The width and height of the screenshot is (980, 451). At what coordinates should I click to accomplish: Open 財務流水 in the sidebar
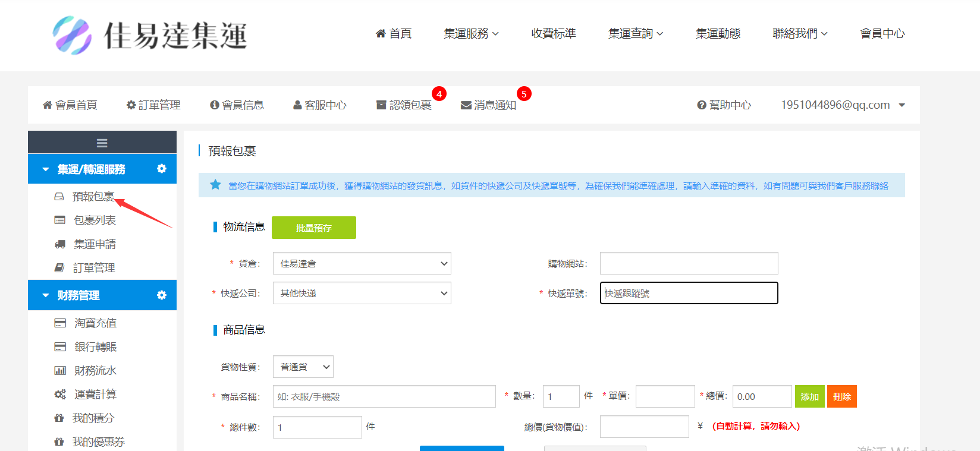(95, 370)
